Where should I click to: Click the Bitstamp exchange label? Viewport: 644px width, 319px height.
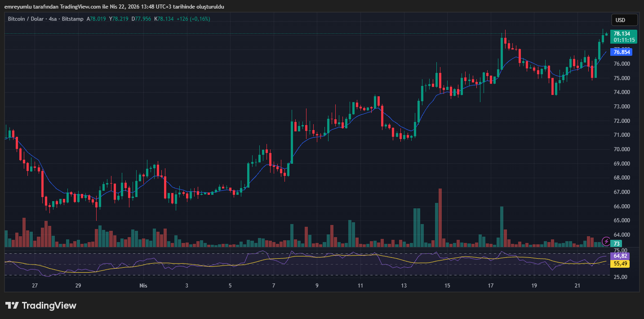click(x=72, y=19)
